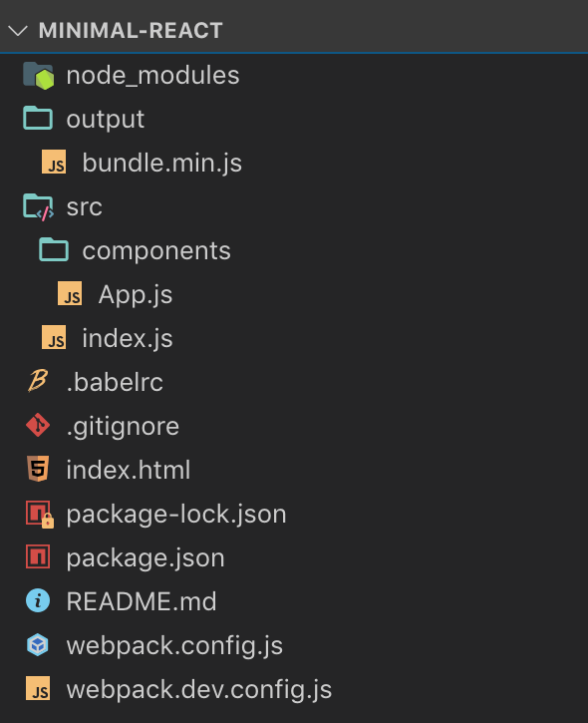Collapse the MINIMAL-REACT project chevron
The width and height of the screenshot is (588, 723).
pyautogui.click(x=18, y=31)
